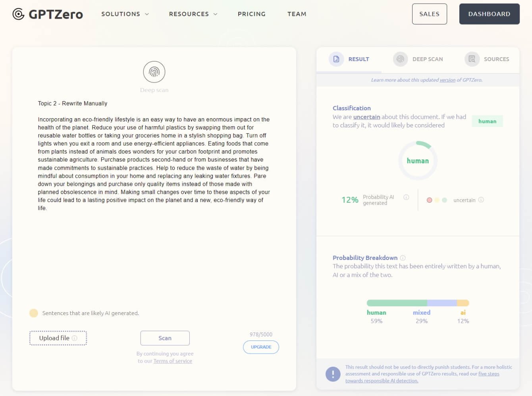
Task: Click the GPTZero logo icon
Action: click(18, 14)
